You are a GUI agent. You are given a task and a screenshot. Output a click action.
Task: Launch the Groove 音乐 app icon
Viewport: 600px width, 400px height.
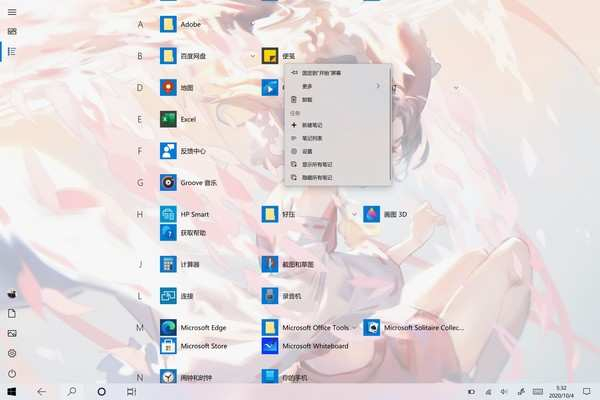click(x=168, y=183)
